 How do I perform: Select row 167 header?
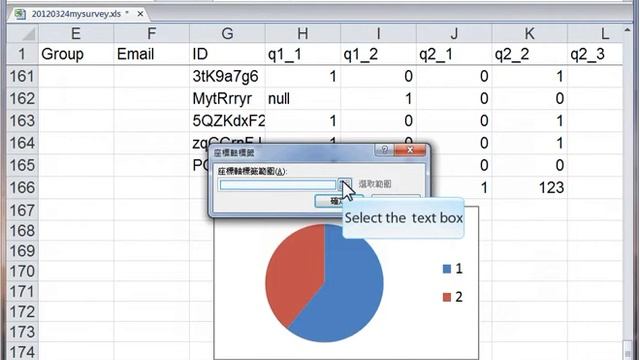tap(22, 210)
